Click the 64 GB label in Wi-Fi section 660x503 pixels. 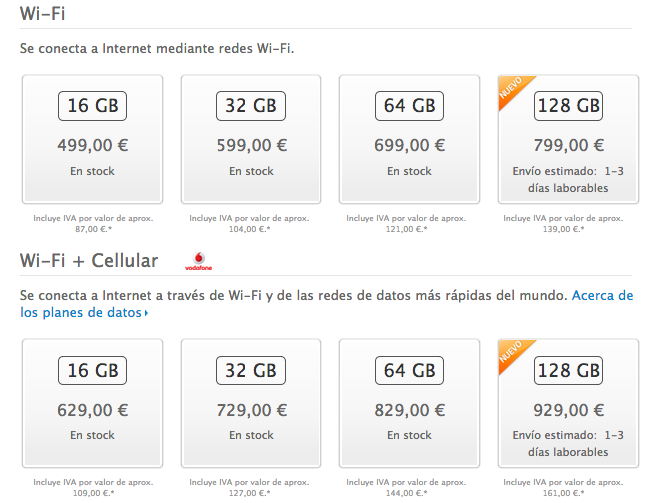click(409, 106)
